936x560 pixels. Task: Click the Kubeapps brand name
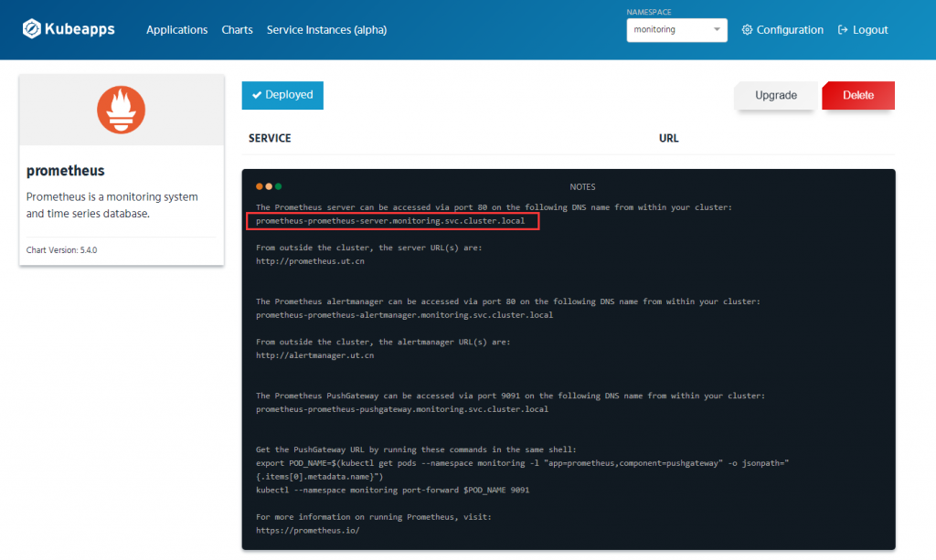(x=80, y=29)
